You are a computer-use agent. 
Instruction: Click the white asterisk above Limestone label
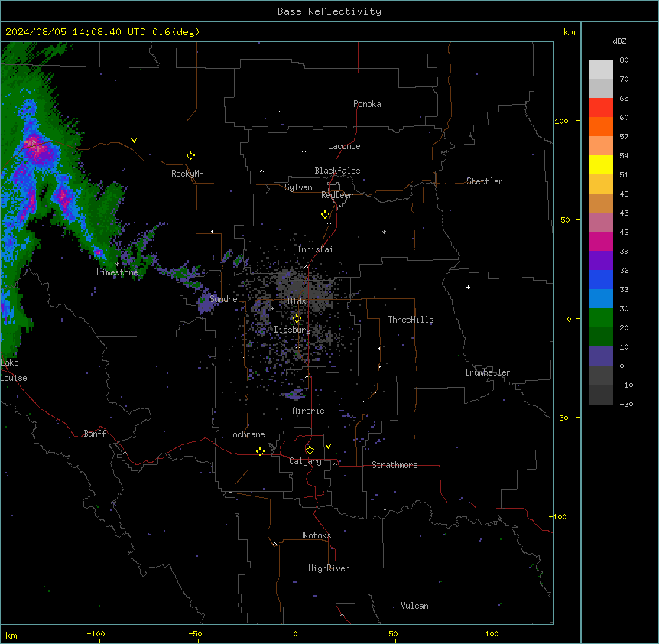(x=118, y=265)
